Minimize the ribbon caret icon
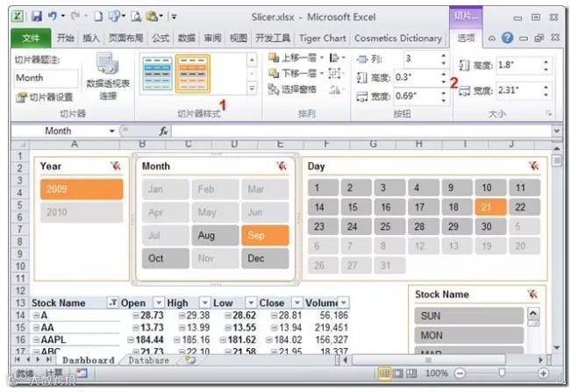The width and height of the screenshot is (571, 392). pos(491,38)
